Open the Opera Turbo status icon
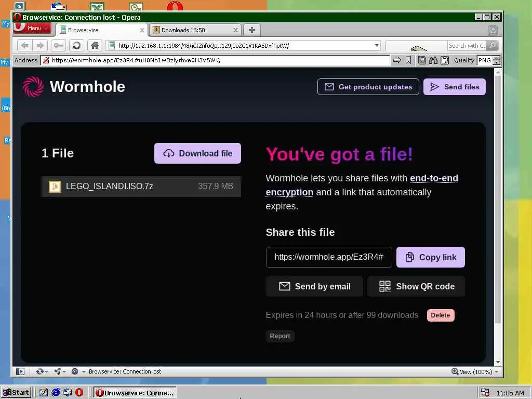 coord(75,371)
